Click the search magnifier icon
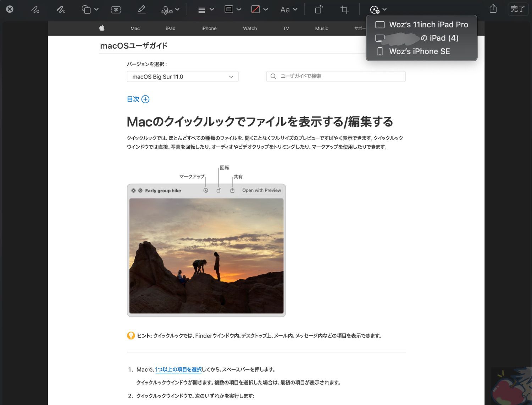Viewport: 532px width, 405px height. [273, 76]
